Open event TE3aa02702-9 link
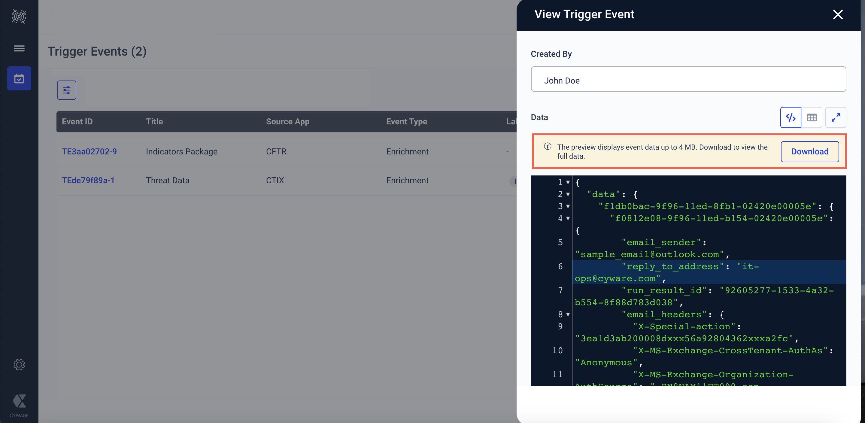868x423 pixels. [89, 152]
